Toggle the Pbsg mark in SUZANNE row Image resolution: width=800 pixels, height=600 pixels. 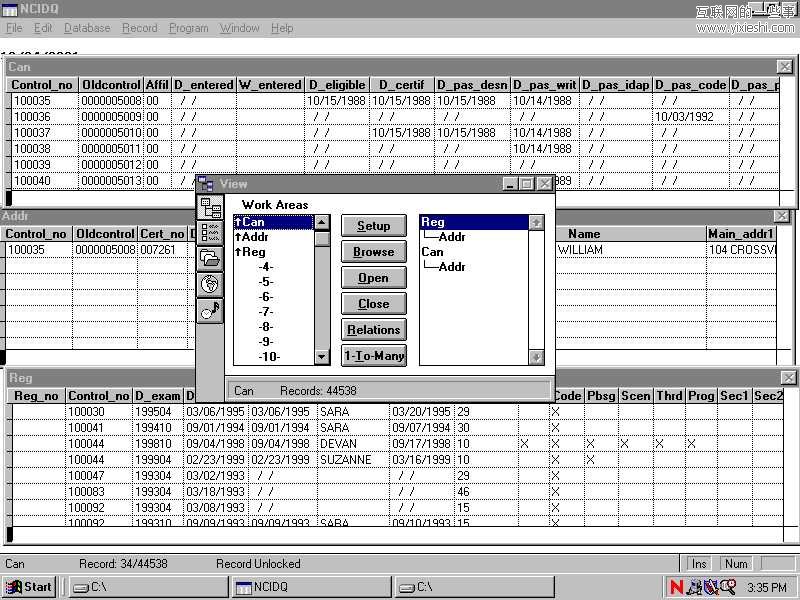591,460
